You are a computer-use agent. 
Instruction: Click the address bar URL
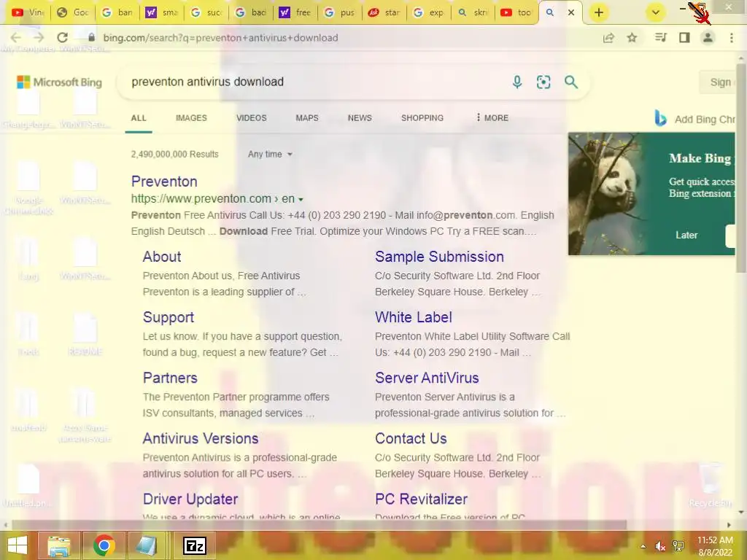pyautogui.click(x=220, y=38)
